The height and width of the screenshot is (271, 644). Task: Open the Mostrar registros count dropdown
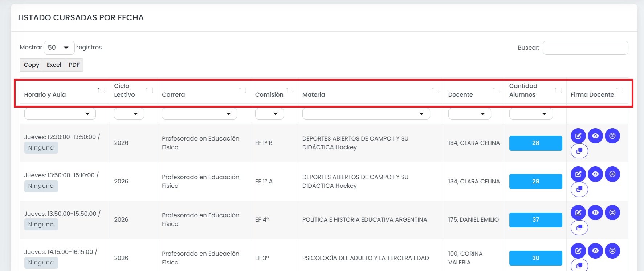point(59,48)
